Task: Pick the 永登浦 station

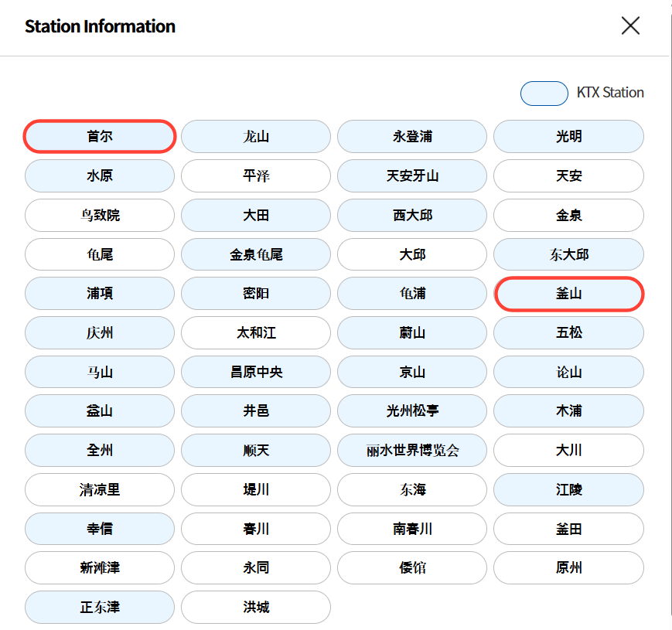Action: click(412, 137)
